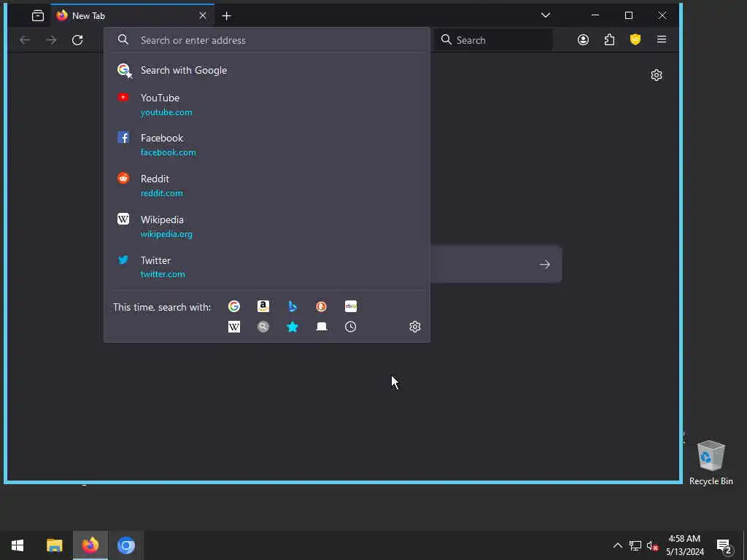Image resolution: width=747 pixels, height=560 pixels.
Task: Search this time with Wikipedia icon
Action: [x=234, y=327]
